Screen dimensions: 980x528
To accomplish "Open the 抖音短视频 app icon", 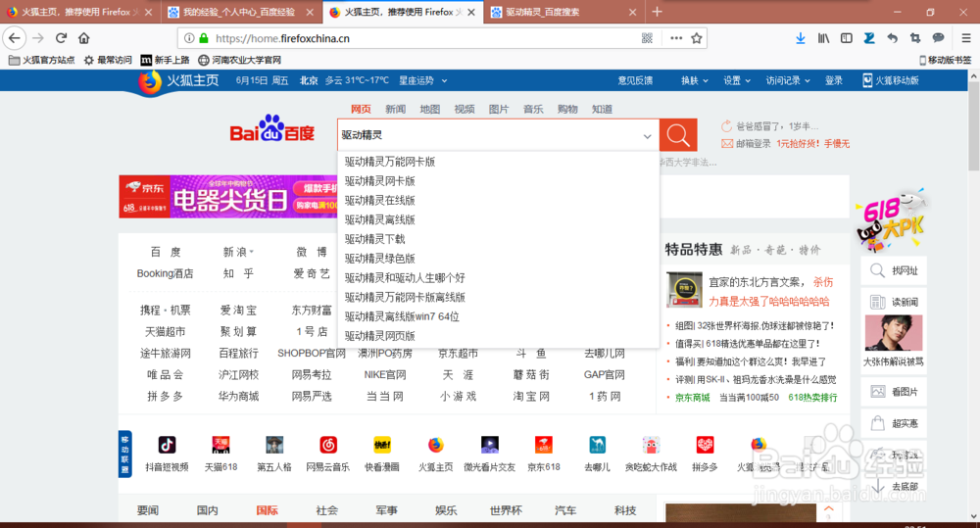I will point(167,445).
